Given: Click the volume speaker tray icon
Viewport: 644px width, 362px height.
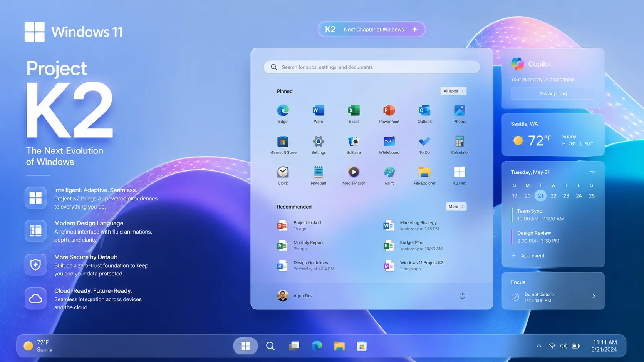Looking at the screenshot, I should point(563,346).
